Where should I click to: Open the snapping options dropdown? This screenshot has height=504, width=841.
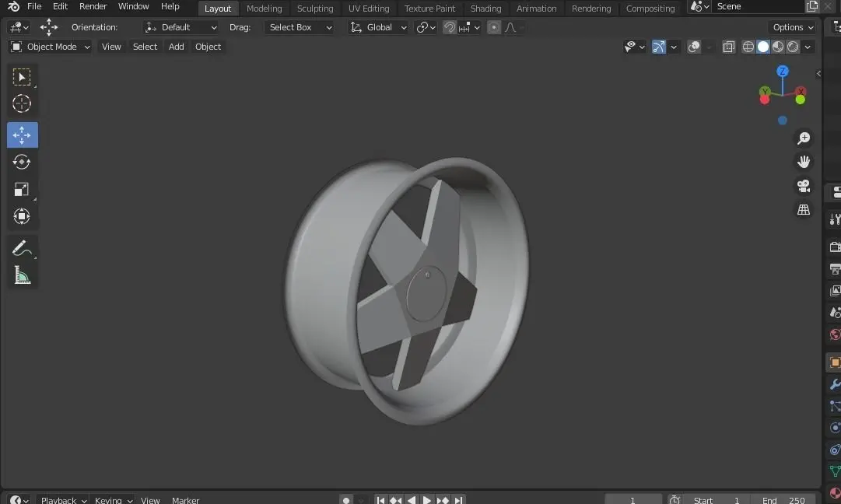click(469, 27)
